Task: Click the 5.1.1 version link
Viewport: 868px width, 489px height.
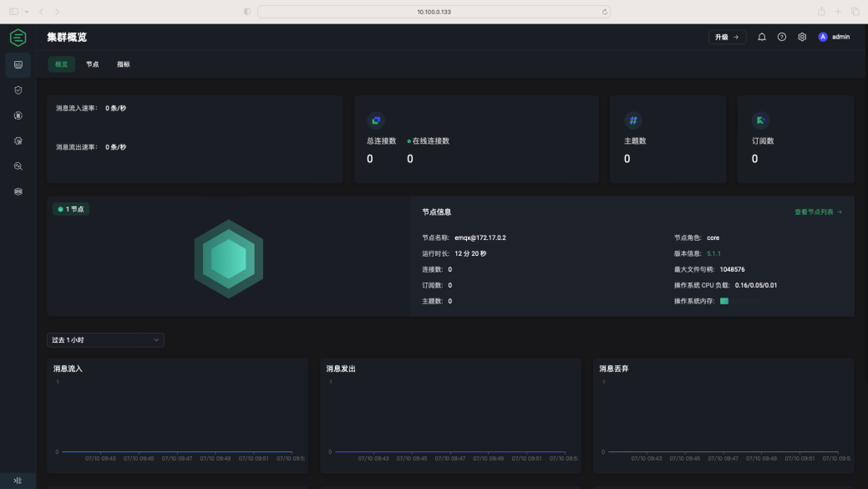Action: tap(713, 253)
